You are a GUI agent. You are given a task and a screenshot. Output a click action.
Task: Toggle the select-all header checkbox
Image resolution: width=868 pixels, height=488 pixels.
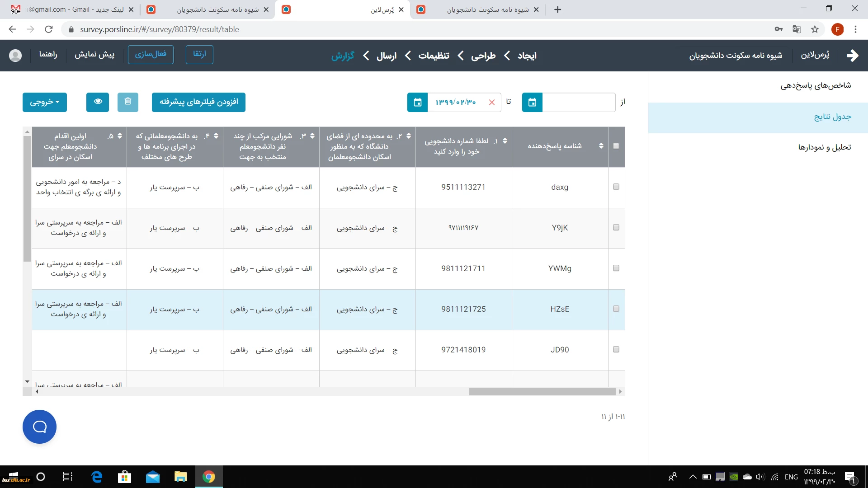click(x=616, y=146)
